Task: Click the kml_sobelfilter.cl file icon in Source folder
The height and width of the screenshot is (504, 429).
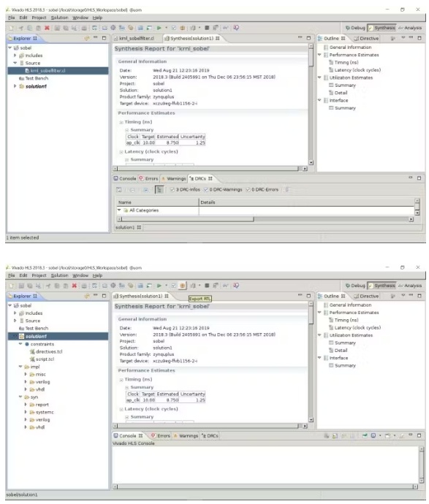Action: [27, 71]
